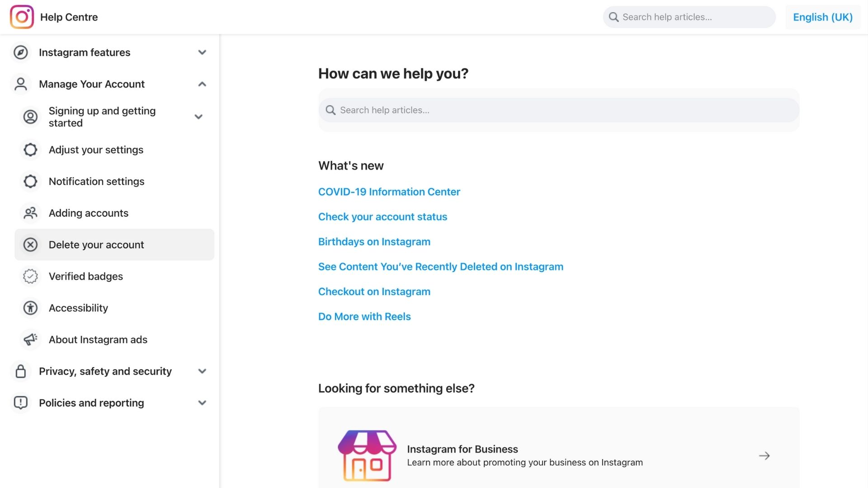Select Adding accounts in the sidebar

114,213
